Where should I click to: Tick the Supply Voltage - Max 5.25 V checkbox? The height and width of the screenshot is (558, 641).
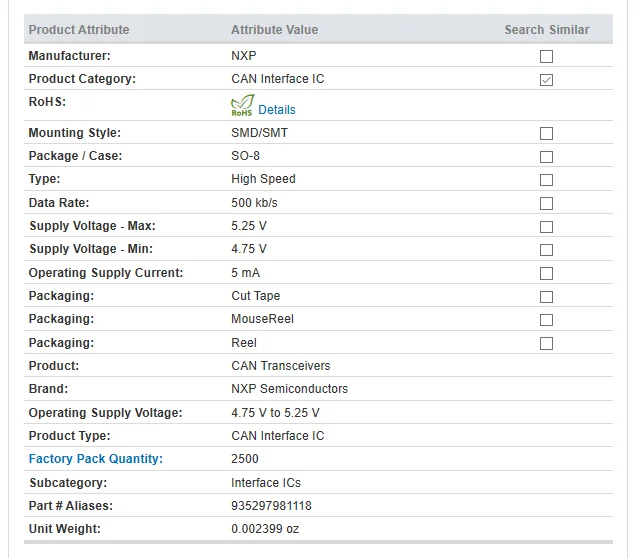(x=546, y=226)
